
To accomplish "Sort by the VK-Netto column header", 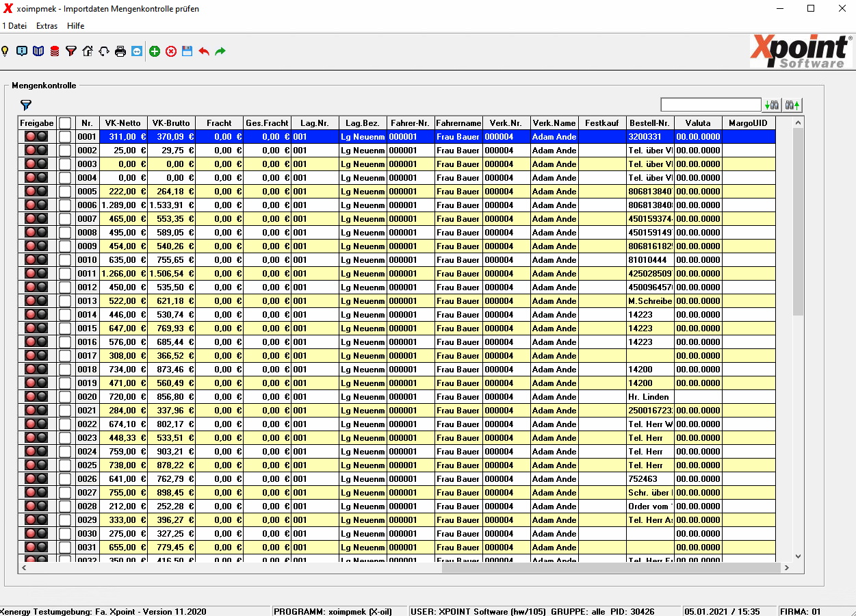I will click(x=123, y=123).
